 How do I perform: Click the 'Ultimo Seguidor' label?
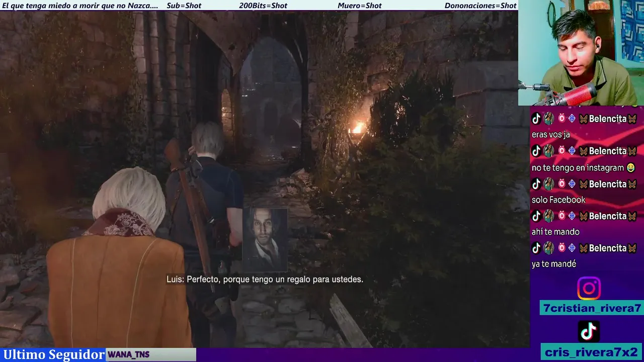tap(54, 354)
